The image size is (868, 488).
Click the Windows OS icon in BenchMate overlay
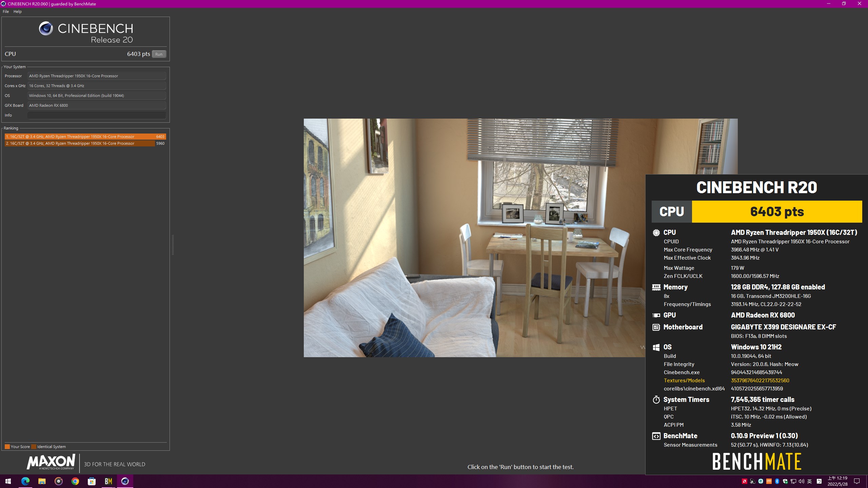pos(656,347)
